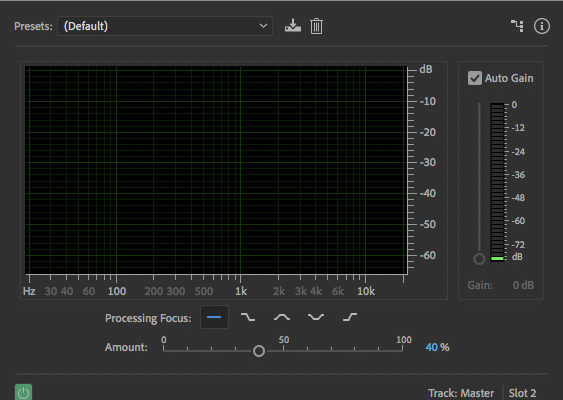Screen dimensions: 563x400
Task: Click the Amount slider handle
Action: [x=259, y=351]
